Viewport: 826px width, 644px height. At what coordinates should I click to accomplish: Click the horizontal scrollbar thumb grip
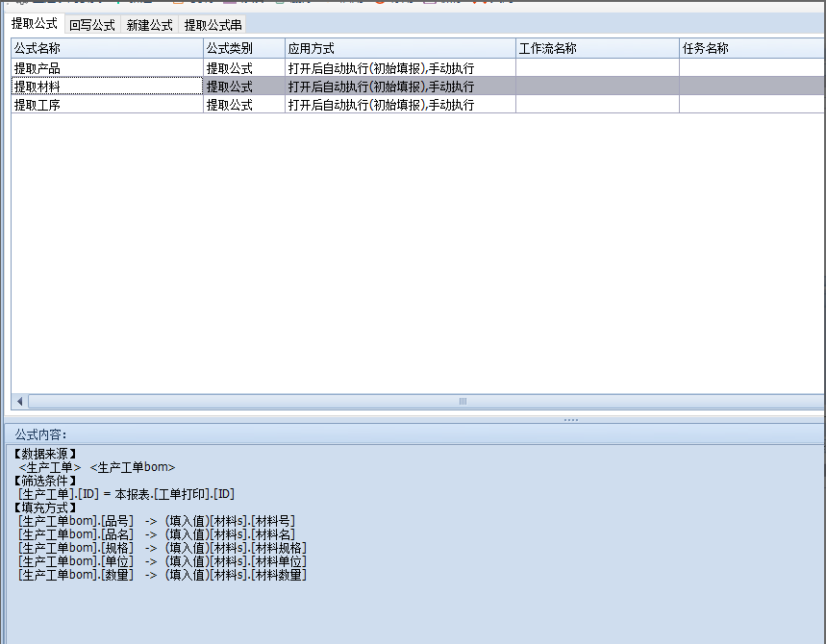tap(462, 401)
